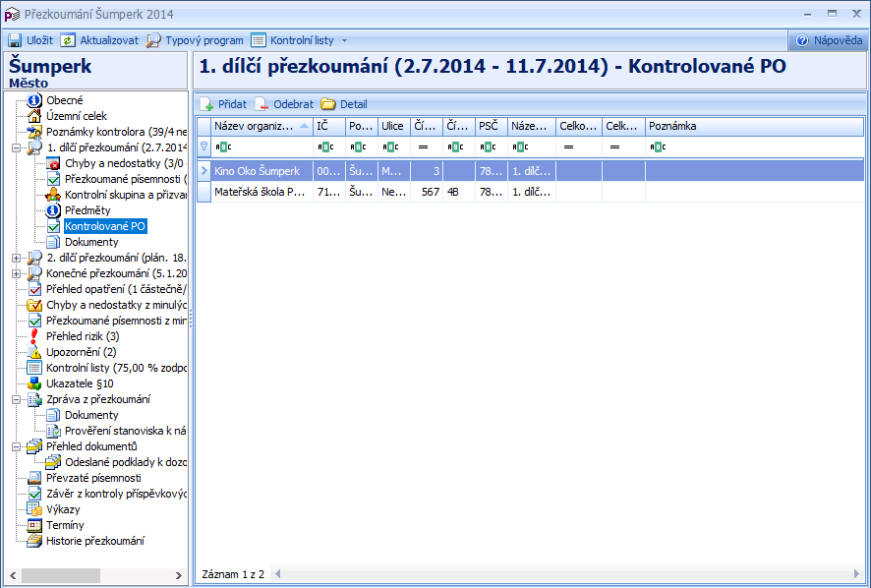Sort by Název organizace column header
The width and height of the screenshot is (871, 588).
tap(261, 126)
